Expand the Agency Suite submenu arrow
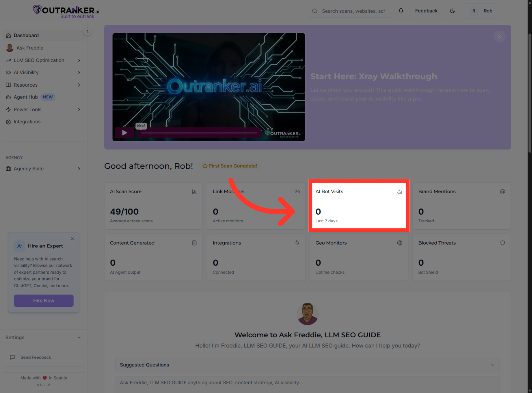Image resolution: width=532 pixels, height=393 pixels. click(x=79, y=169)
